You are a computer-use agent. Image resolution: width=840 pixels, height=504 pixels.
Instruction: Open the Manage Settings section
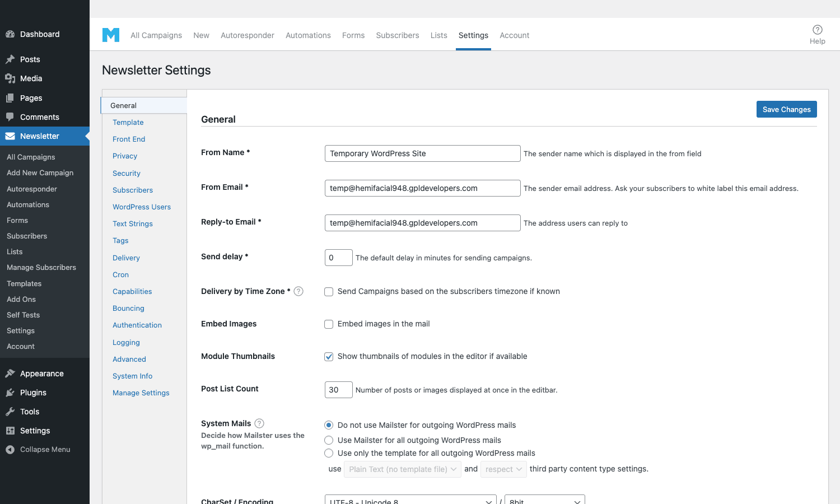pyautogui.click(x=141, y=393)
